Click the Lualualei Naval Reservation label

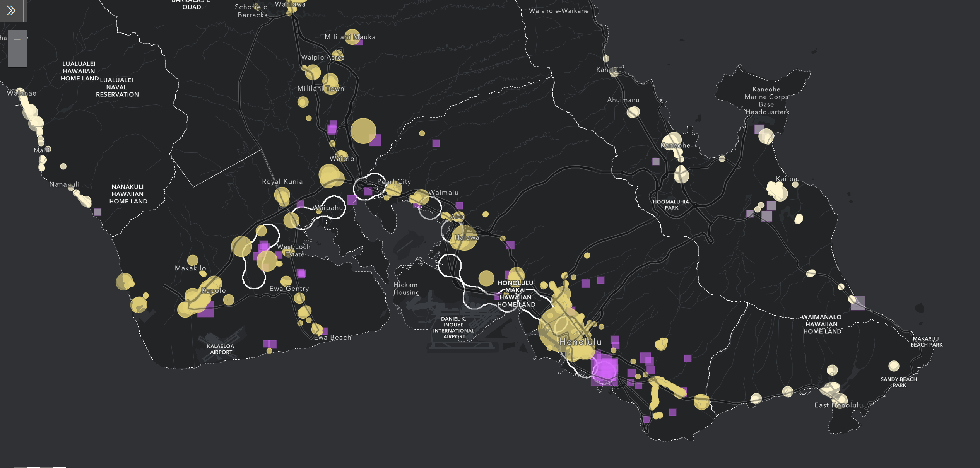117,87
